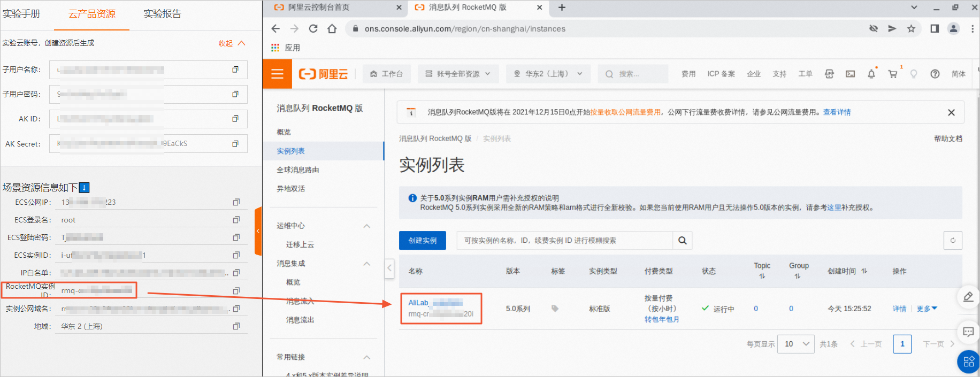
Task: Open the feedback edit pencil floating icon
Action: (x=968, y=297)
